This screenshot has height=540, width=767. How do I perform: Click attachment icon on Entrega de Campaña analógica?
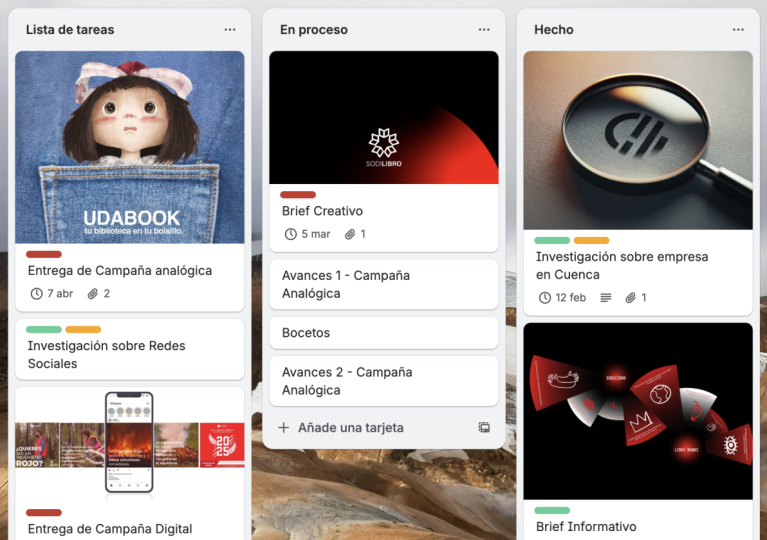pyautogui.click(x=92, y=293)
